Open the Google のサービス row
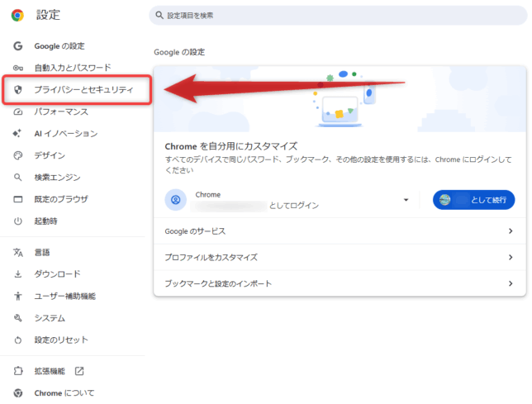The image size is (532, 404). pos(340,231)
